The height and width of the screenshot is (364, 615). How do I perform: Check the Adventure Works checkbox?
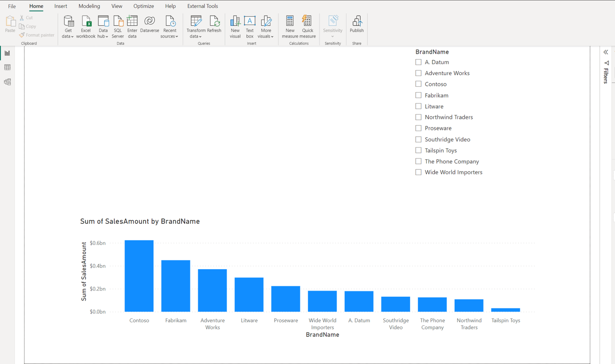click(x=418, y=73)
